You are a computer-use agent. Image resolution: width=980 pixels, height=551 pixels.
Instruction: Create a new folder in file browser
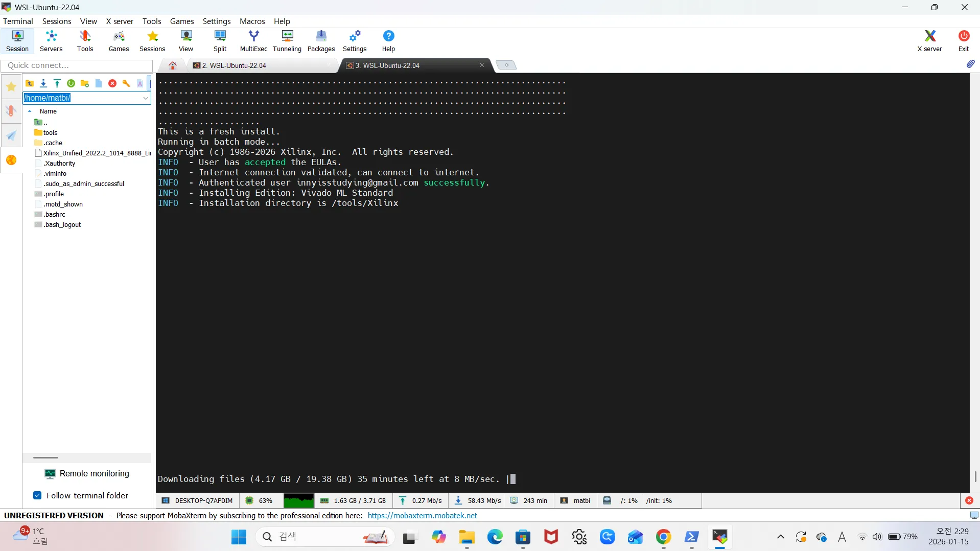[85, 83]
